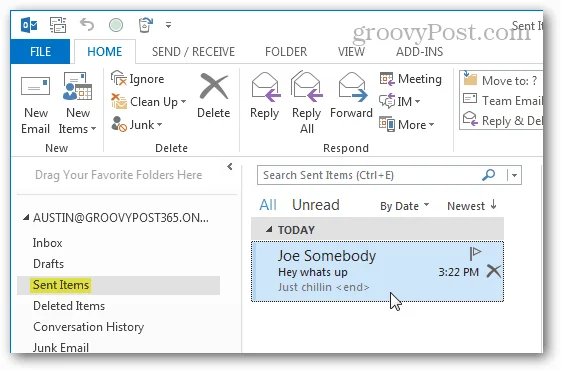Click the green circle quick access icon
The height and width of the screenshot is (371, 561).
pyautogui.click(x=116, y=25)
